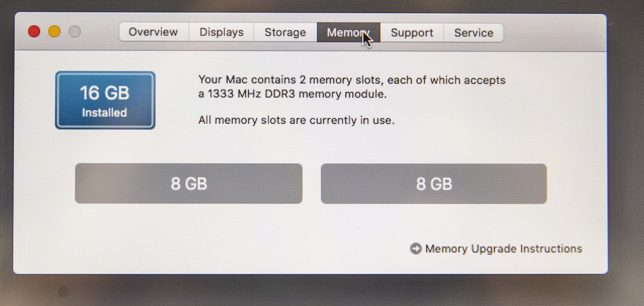Click the arrow icon beside Memory Upgrade Instructions
The image size is (644, 306).
point(416,249)
